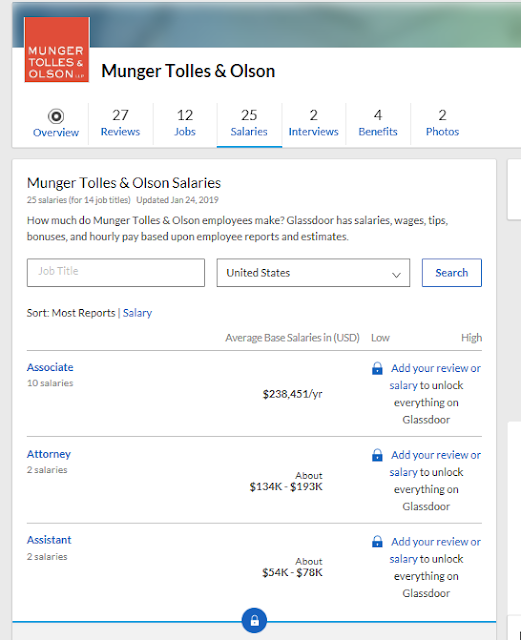Screen dimensions: 521x640
Task: Click the $54K - $78K salary range
Action: coord(292,572)
